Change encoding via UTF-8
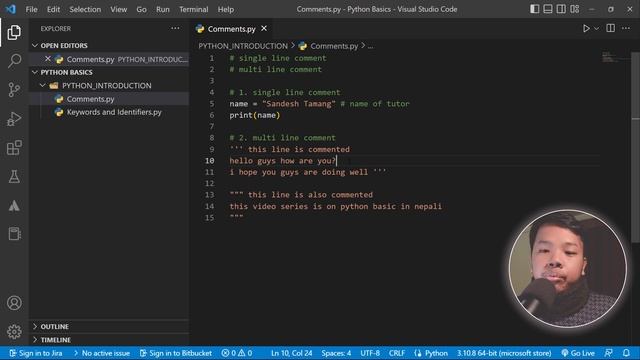The width and height of the screenshot is (640, 360). pyautogui.click(x=370, y=353)
